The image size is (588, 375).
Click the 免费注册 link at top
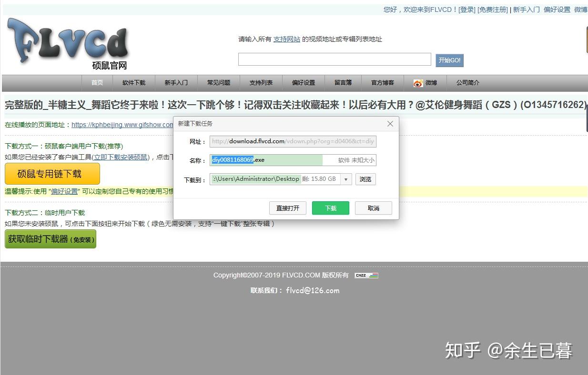click(x=493, y=10)
